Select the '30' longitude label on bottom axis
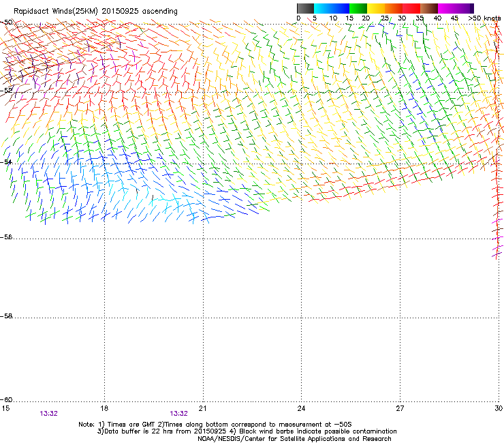Viewport: 504px width, 443px height. pyautogui.click(x=499, y=408)
